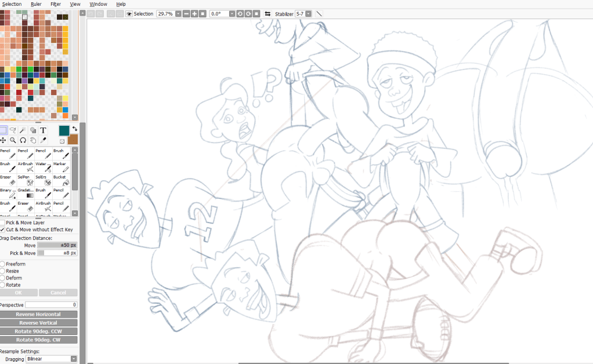Screen dimensions: 593x364
Task: Open the Filter menu
Action: point(56,4)
